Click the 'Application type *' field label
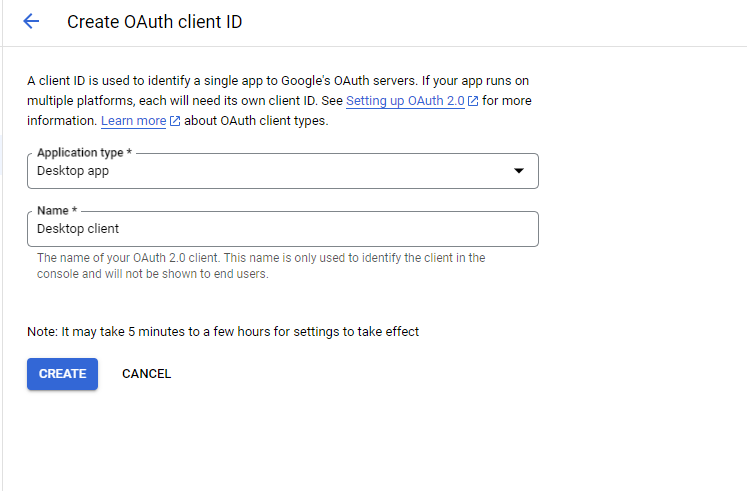The image size is (747, 491). tap(84, 153)
